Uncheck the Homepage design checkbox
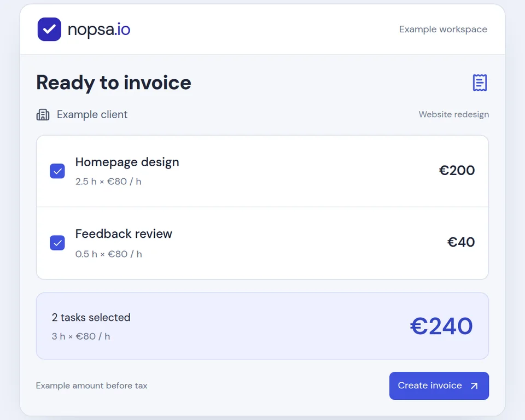Viewport: 525px width, 420px height. tap(57, 171)
